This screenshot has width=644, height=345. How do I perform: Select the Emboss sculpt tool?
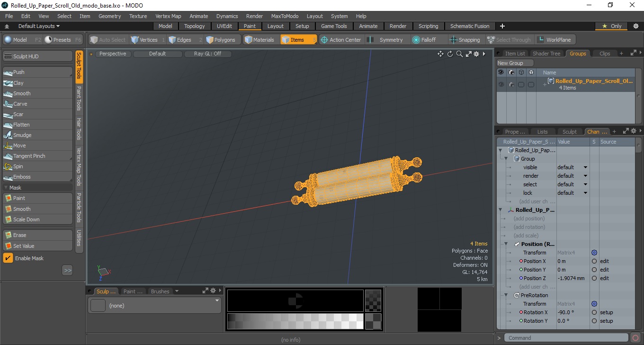tap(38, 177)
